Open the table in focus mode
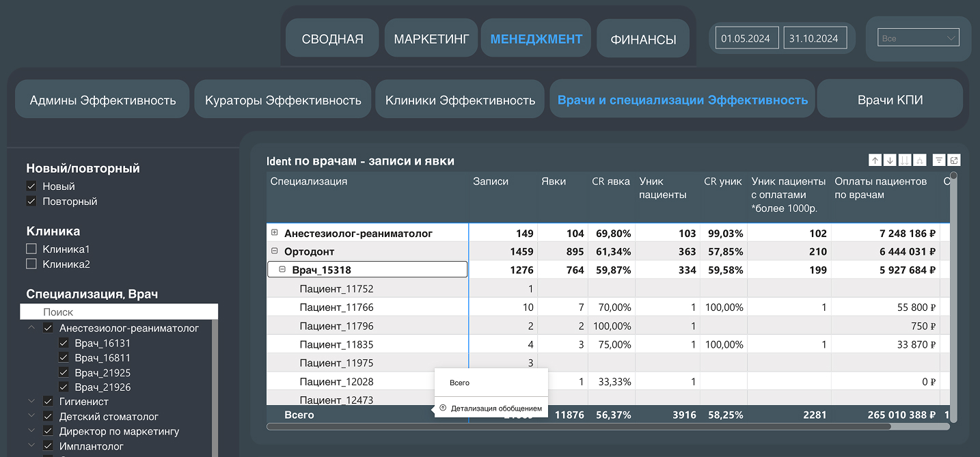 tap(954, 160)
